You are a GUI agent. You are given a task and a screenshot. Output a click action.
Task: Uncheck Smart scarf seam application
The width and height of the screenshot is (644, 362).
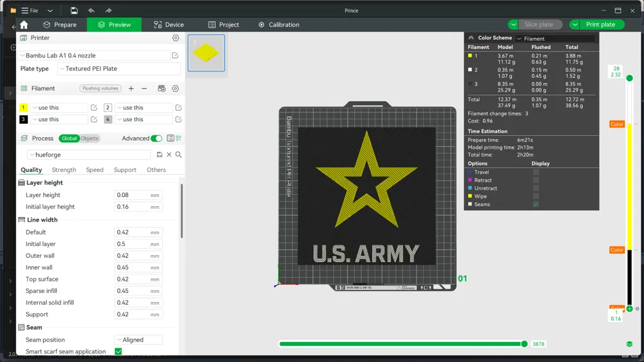coord(118,352)
